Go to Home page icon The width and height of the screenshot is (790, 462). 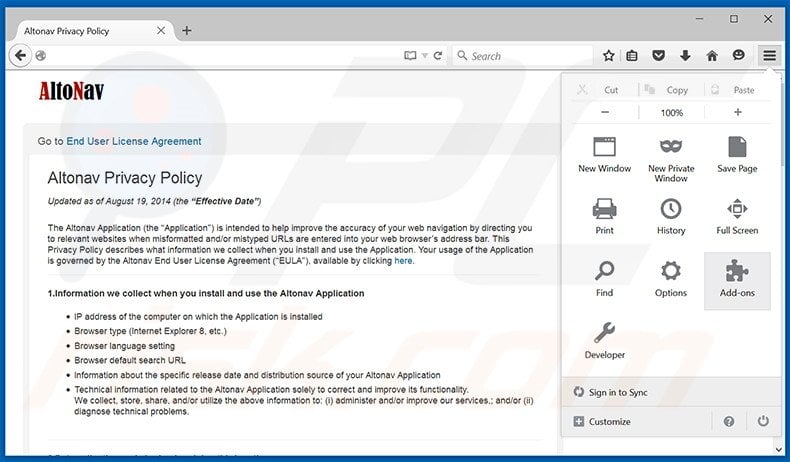pyautogui.click(x=711, y=55)
